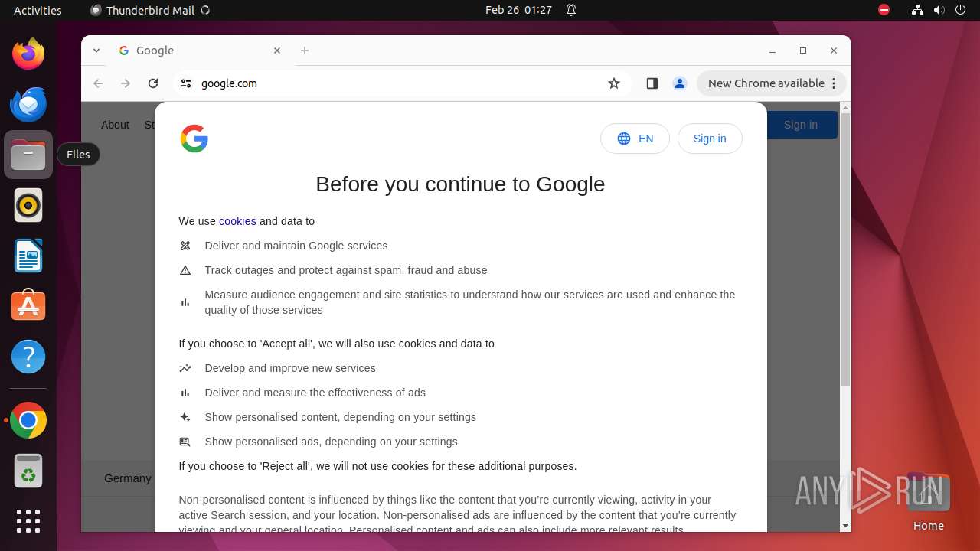Click Sign in on the consent dialog

[710, 139]
